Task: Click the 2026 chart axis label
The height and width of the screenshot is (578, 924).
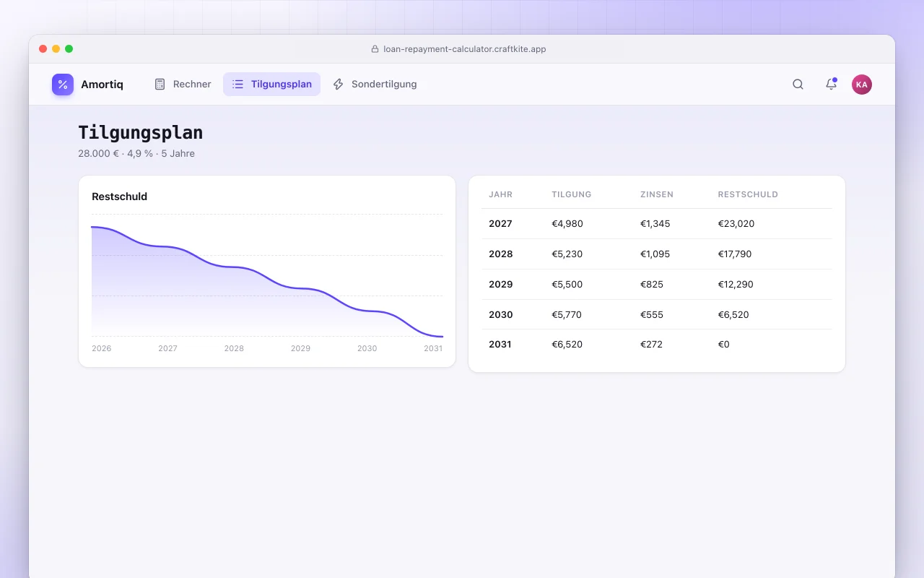Action: 102,348
